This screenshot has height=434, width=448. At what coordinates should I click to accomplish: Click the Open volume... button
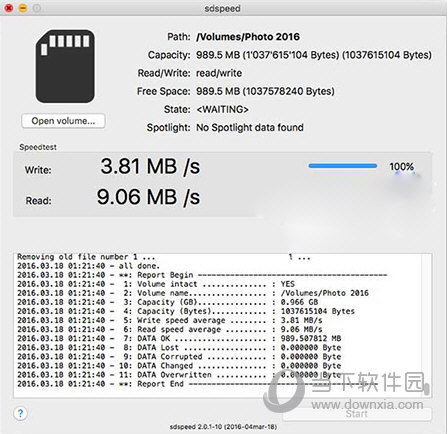[x=63, y=121]
